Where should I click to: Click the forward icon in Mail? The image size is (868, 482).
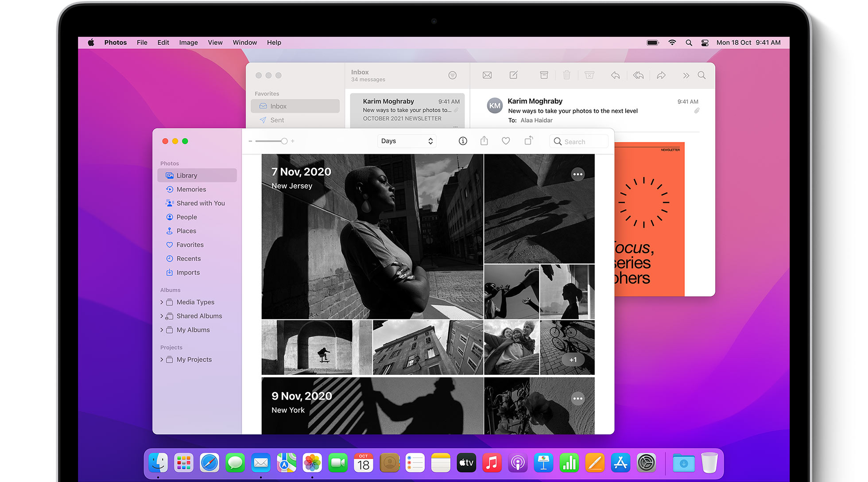(x=661, y=75)
